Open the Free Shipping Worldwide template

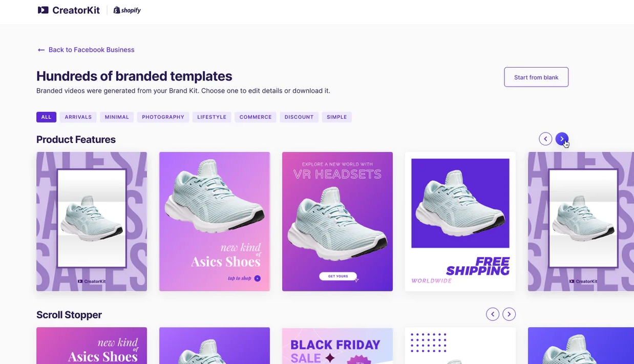click(x=460, y=222)
